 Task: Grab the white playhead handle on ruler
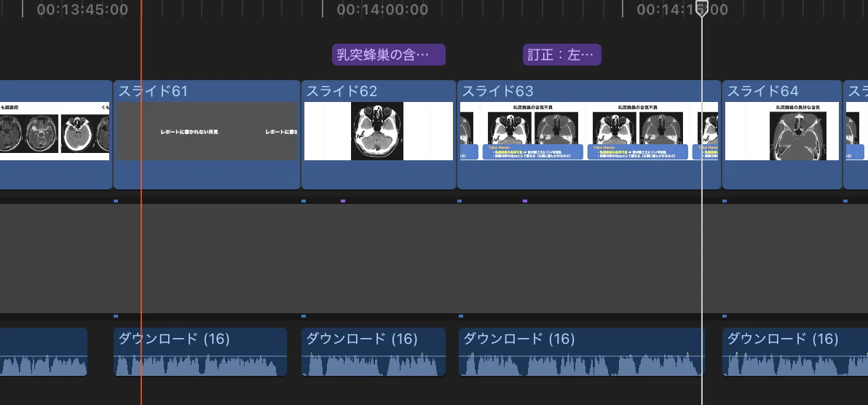tap(702, 8)
